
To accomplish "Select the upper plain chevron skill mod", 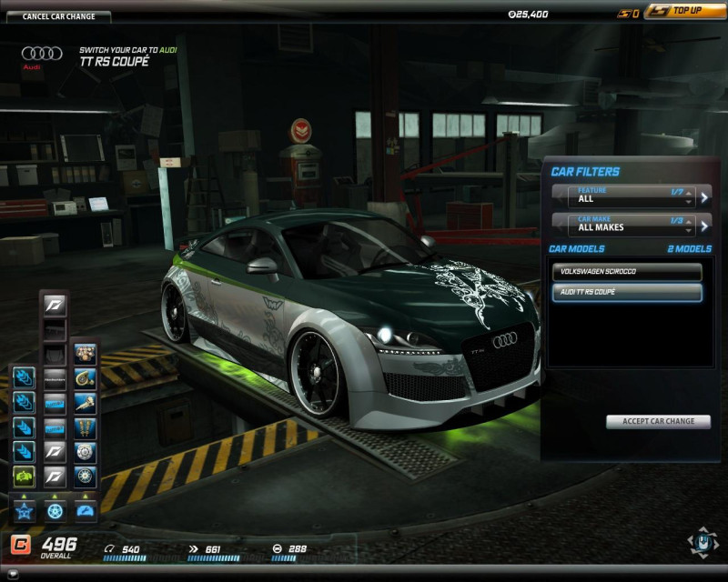I will pos(25,427).
